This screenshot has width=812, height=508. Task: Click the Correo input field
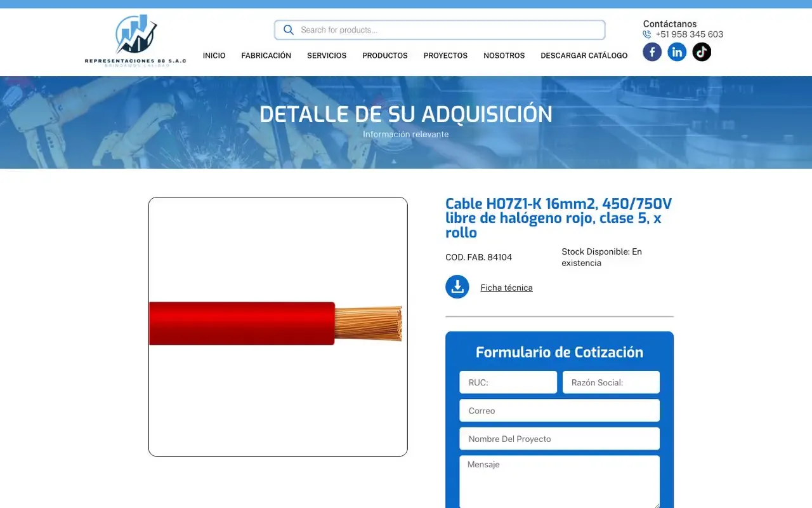[x=560, y=410]
